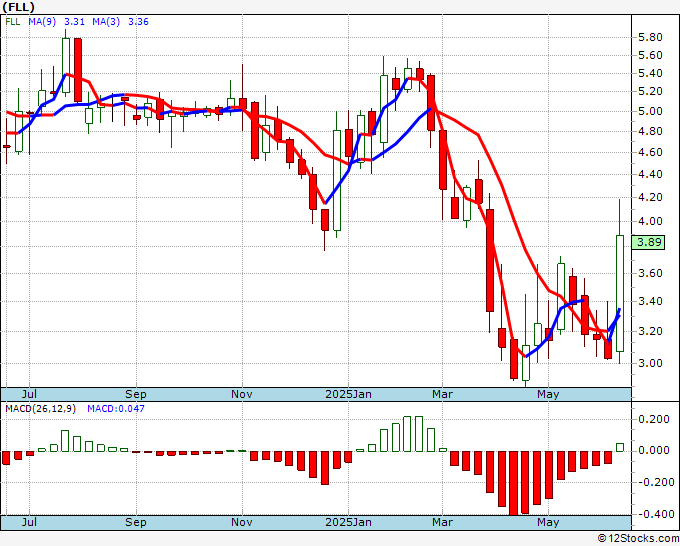Screen dimensions: 680x546
Task: Click Sep on the MACD time axis
Action: 136,522
